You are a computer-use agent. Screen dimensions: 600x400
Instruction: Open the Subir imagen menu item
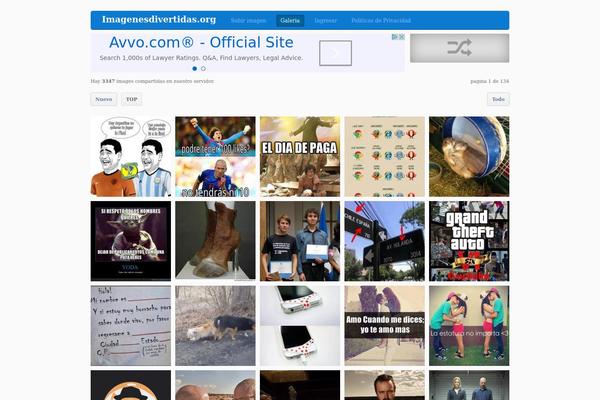tap(248, 21)
